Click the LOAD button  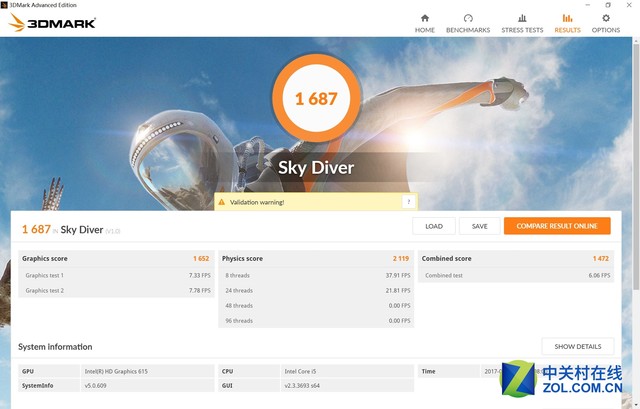pos(433,226)
